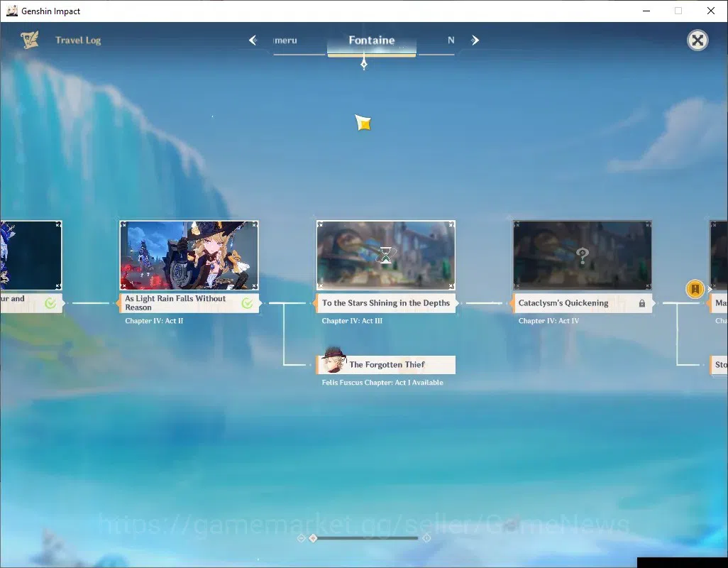Select To the Stars Shining in the Depths label

[x=386, y=302]
